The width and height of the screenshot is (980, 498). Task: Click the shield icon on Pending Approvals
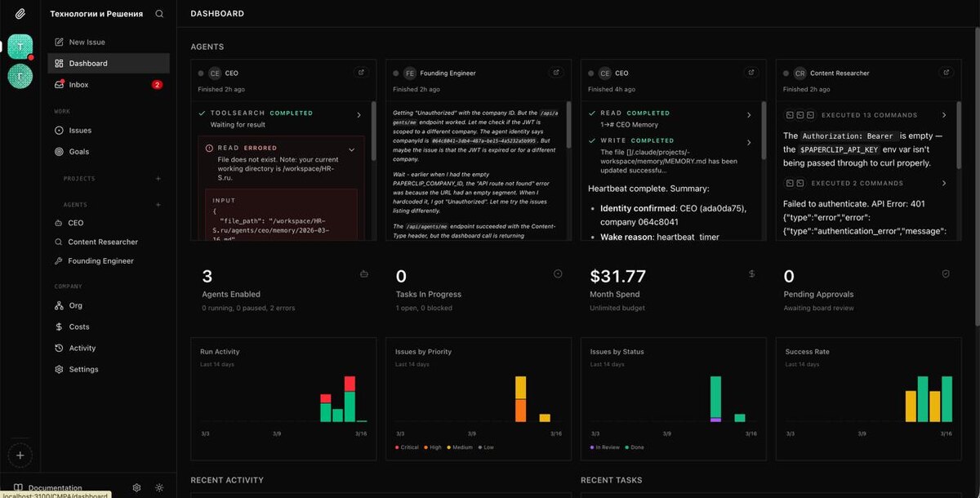point(946,274)
